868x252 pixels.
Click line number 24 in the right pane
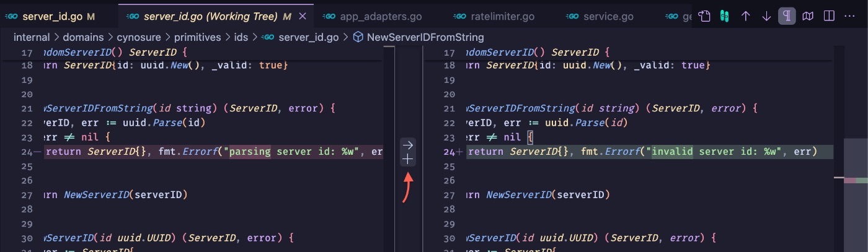(x=449, y=152)
